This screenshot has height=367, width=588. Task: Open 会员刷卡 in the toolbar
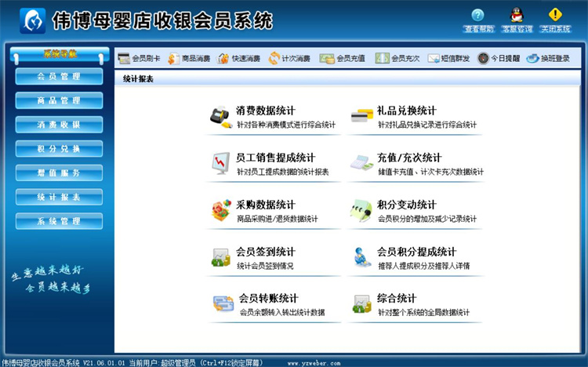click(139, 59)
